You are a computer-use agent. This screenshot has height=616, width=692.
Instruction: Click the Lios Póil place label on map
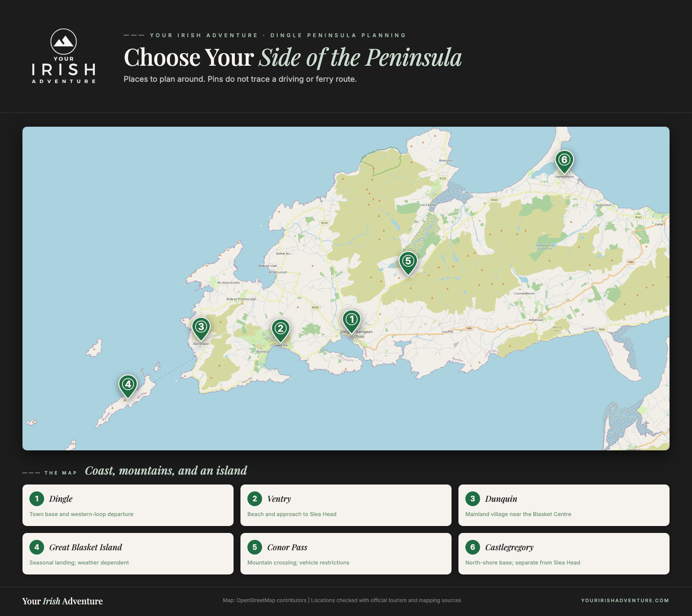click(448, 332)
